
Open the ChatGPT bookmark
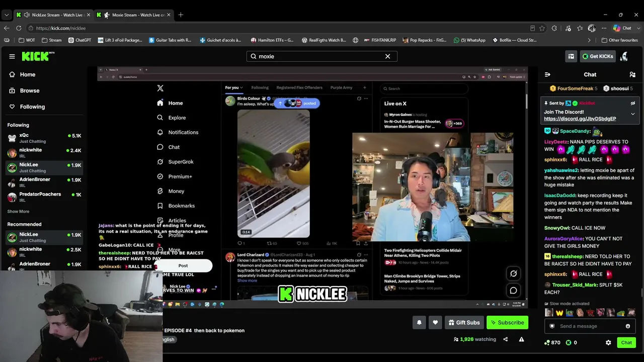[79, 40]
